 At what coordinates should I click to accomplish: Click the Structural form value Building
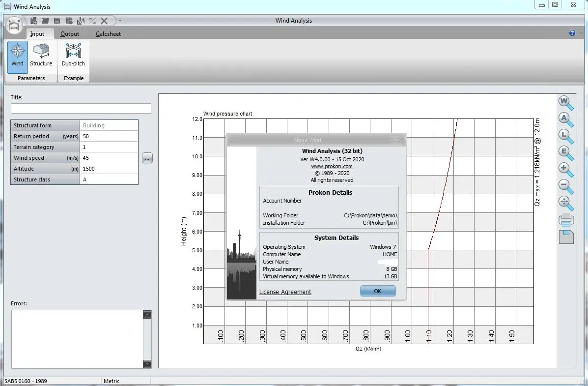(109, 125)
